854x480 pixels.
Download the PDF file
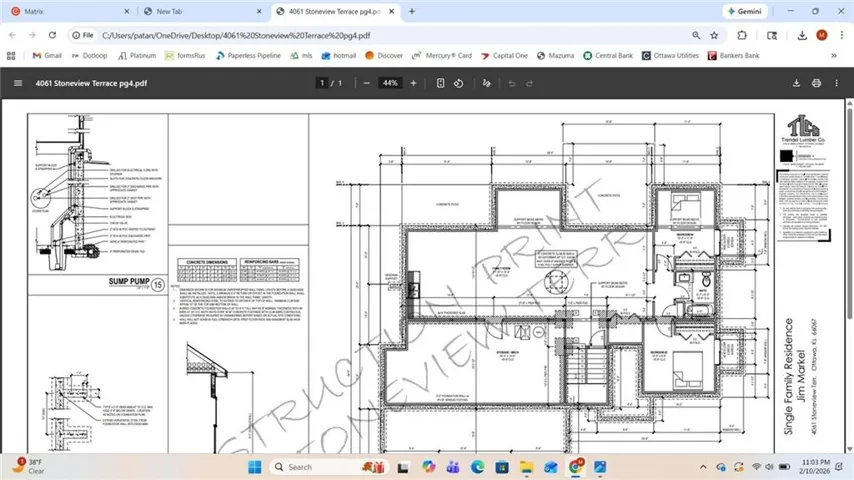point(797,83)
